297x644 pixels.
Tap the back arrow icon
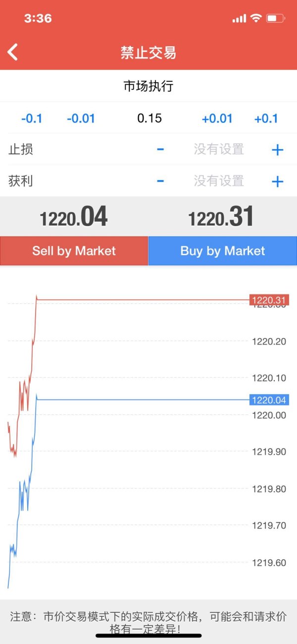pos(13,52)
